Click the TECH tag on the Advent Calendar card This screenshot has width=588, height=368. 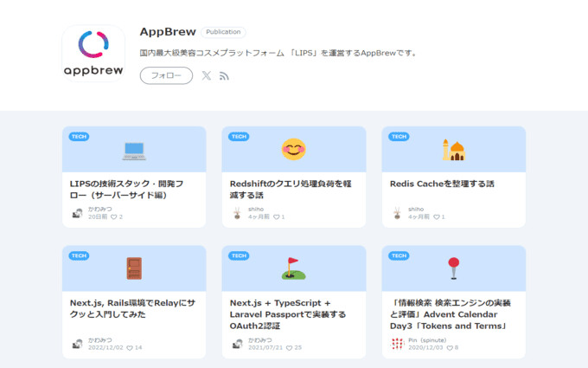[399, 255]
